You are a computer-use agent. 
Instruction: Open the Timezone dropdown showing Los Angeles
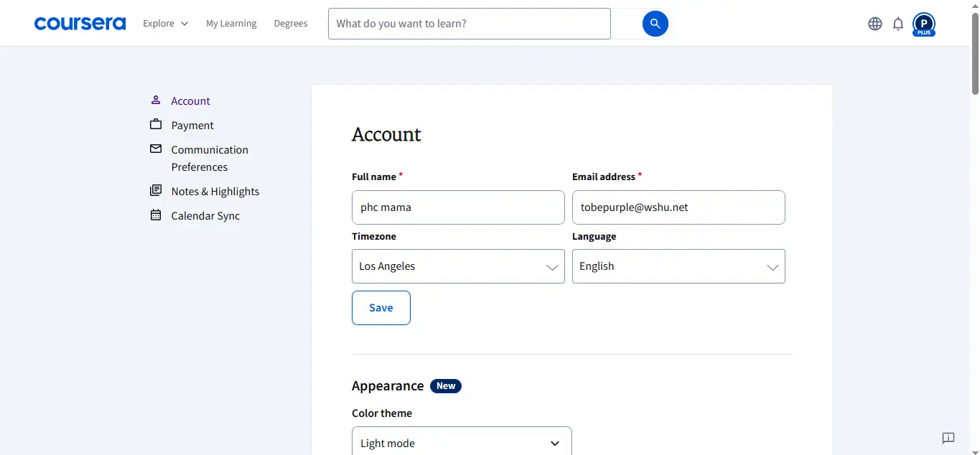tap(458, 266)
